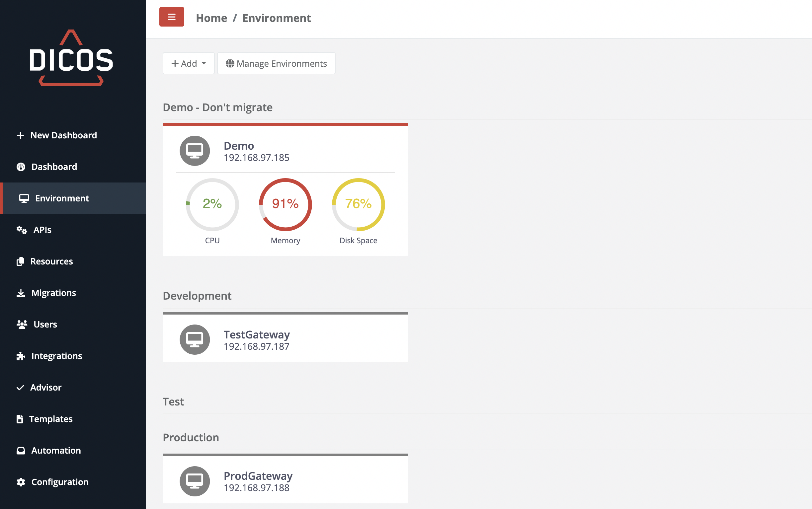Click the Production section heading
Image resolution: width=812 pixels, height=509 pixels.
191,438
